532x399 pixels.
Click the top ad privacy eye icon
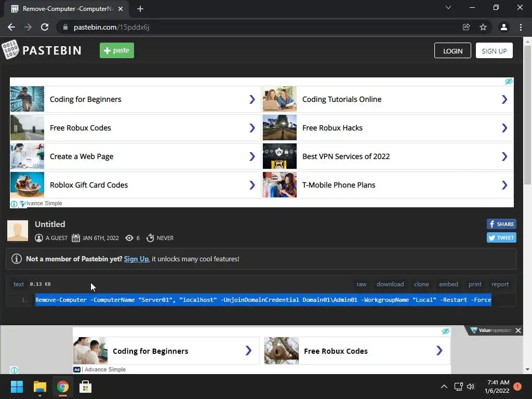(509, 82)
